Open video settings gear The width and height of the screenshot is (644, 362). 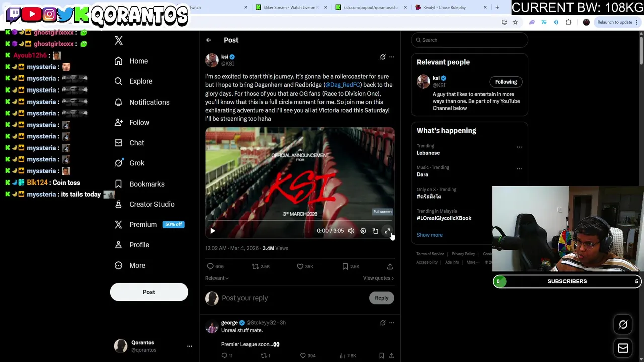pyautogui.click(x=363, y=231)
